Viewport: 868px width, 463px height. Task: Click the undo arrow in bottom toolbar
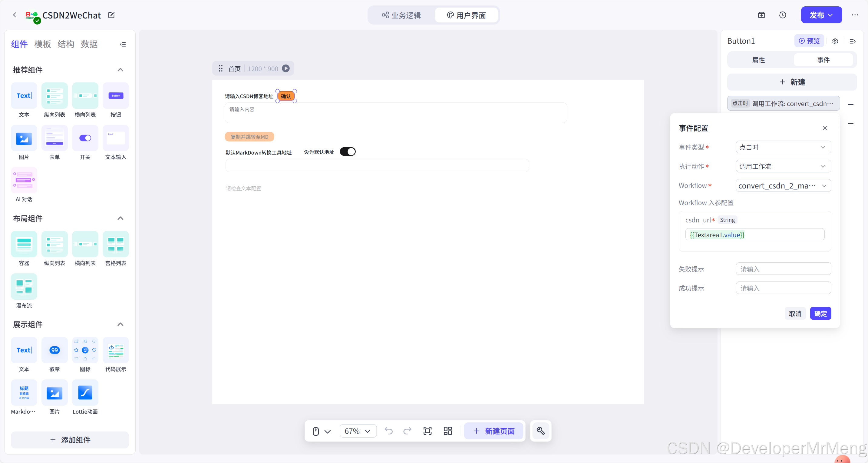(388, 431)
